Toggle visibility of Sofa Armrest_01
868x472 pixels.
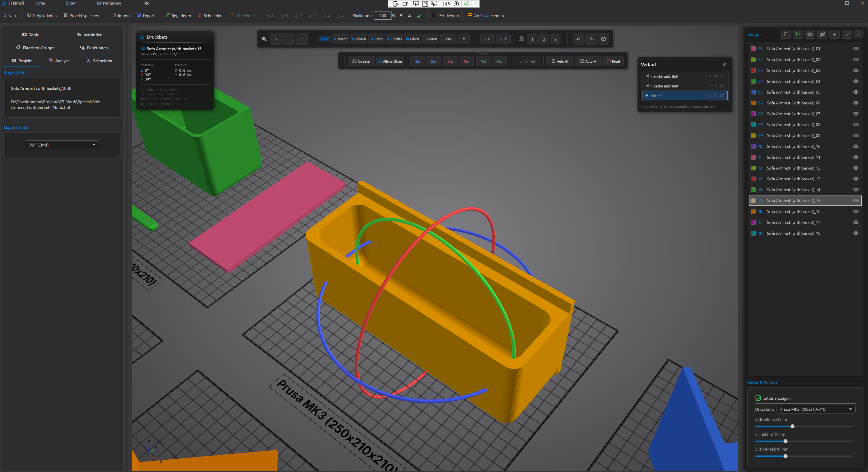(856, 49)
